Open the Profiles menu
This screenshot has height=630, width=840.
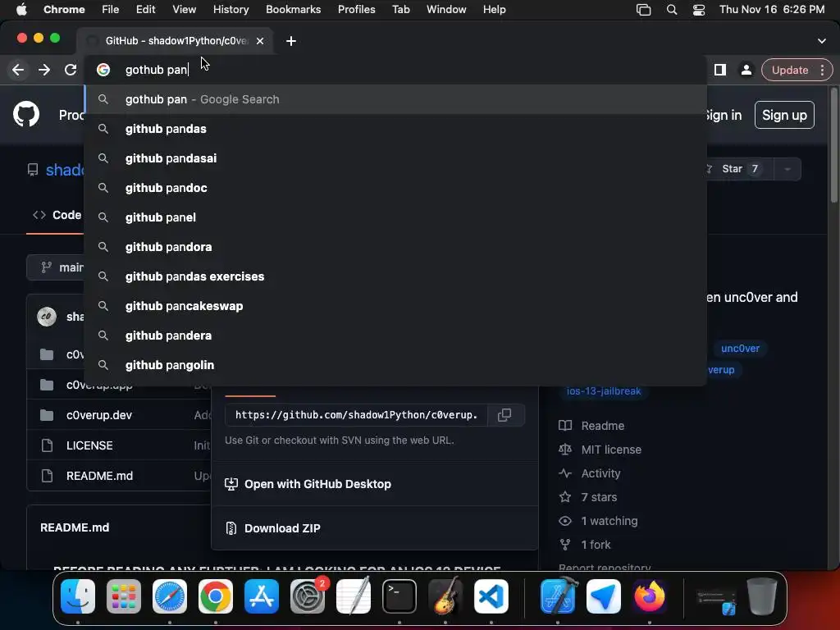(x=356, y=9)
